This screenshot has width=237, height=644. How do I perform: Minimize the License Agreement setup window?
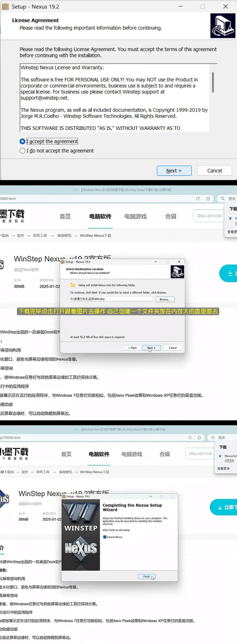[x=180, y=7]
